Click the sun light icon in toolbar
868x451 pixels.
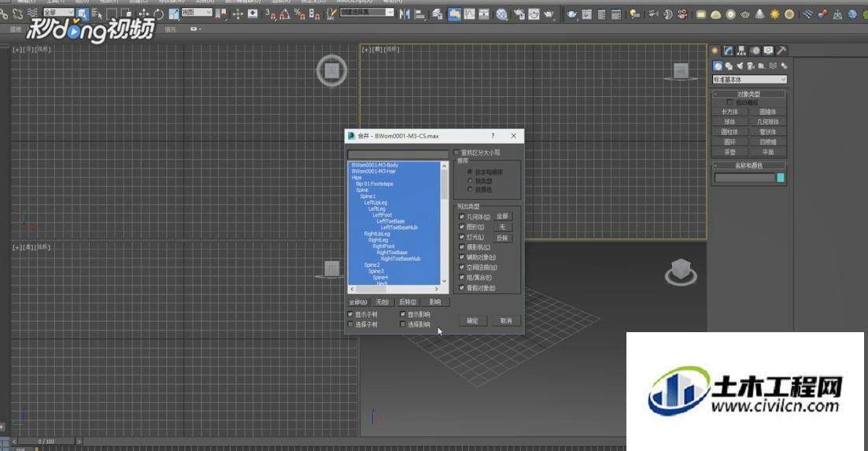coord(774,14)
